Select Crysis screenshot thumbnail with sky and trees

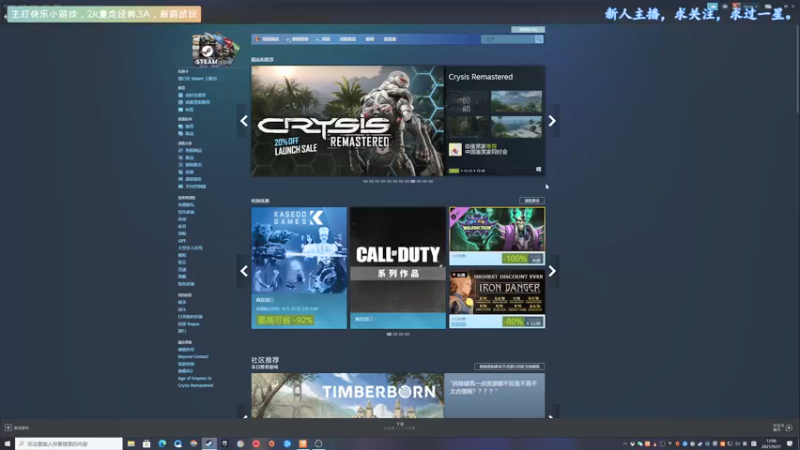516,102
